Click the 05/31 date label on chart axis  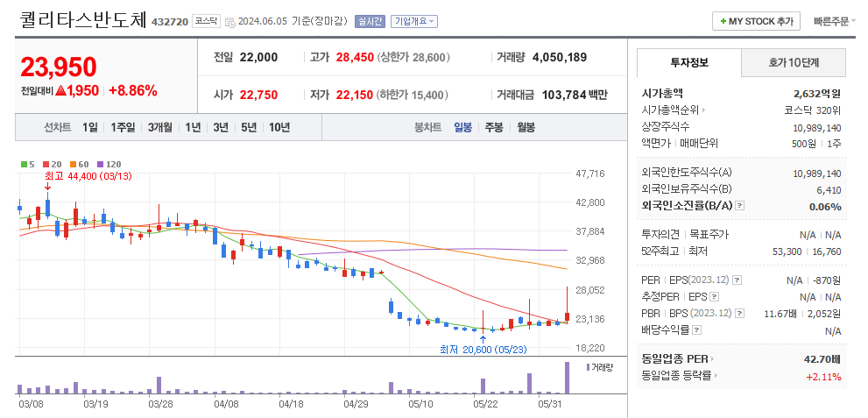tap(551, 404)
